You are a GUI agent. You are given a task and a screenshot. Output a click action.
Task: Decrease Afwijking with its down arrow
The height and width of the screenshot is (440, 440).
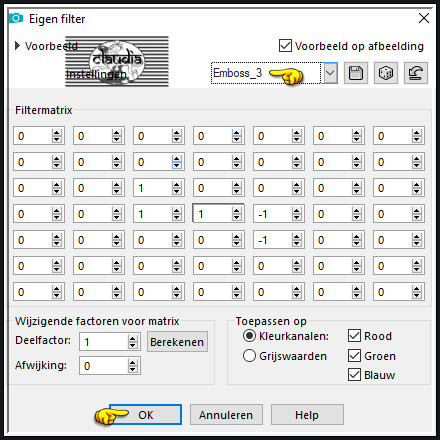[133, 369]
